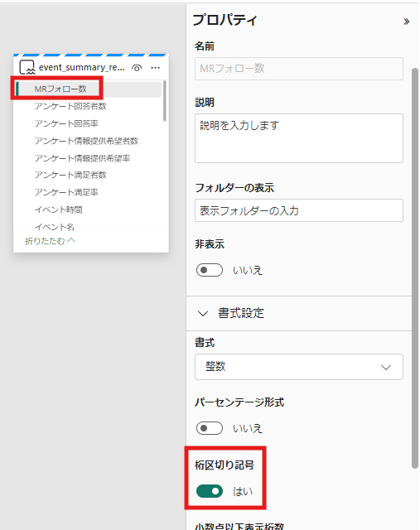Select the イベント時間 field
The height and width of the screenshot is (530, 420).
tap(58, 210)
